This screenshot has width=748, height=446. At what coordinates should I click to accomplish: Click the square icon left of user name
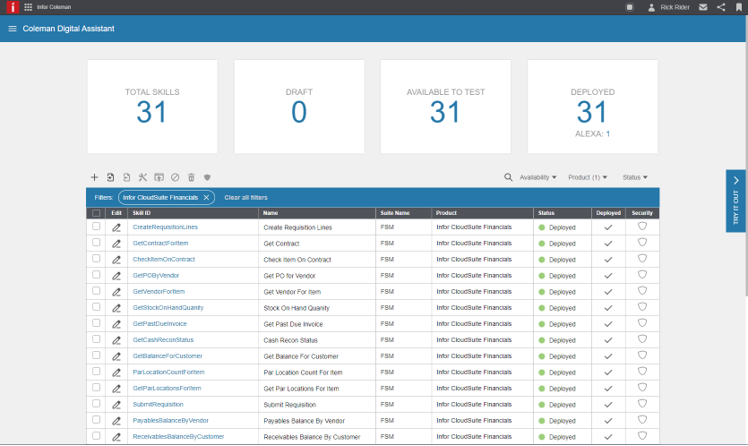click(x=630, y=7)
